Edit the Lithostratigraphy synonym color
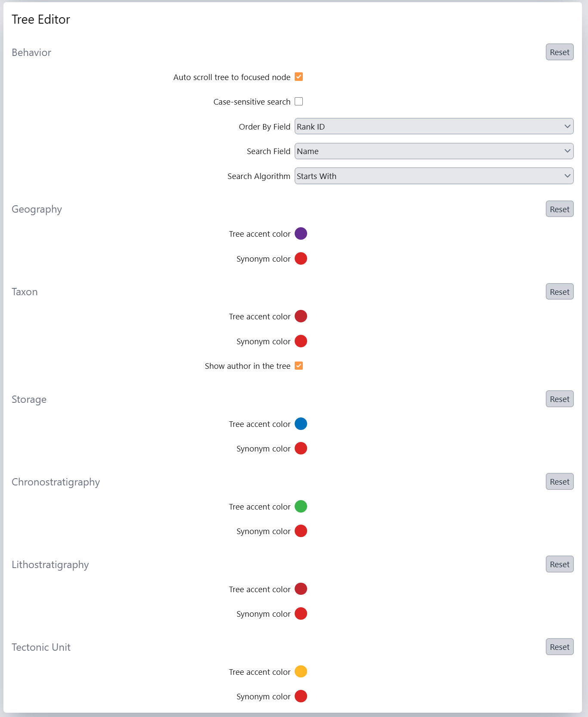The image size is (588, 717). point(301,614)
